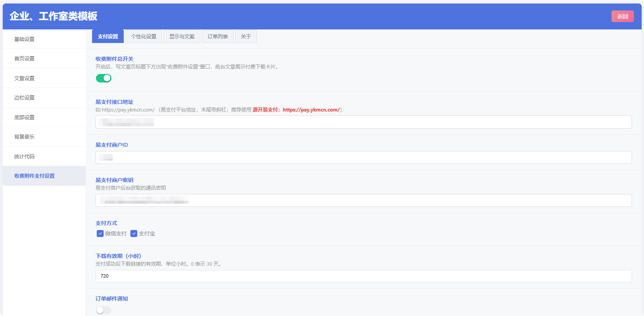This screenshot has height=316, width=644.
Task: Click the hint text starting 支付成功后下载链接的有效期
Action: coord(159,264)
